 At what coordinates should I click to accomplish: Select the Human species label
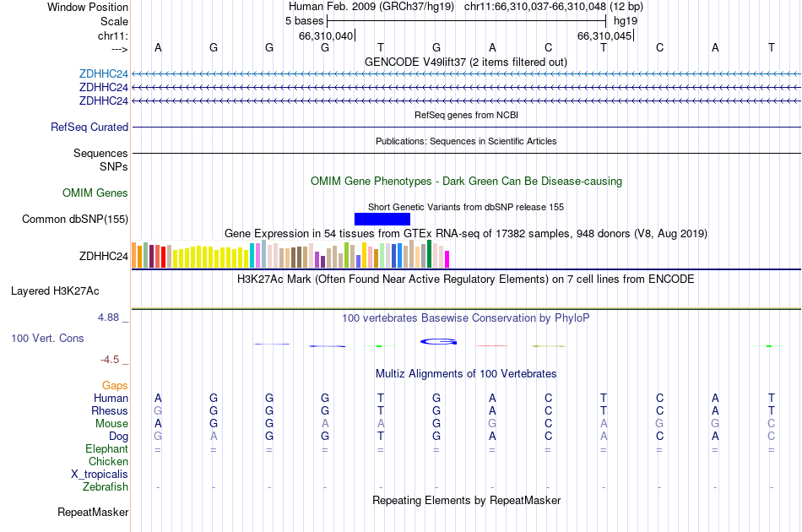click(x=111, y=398)
